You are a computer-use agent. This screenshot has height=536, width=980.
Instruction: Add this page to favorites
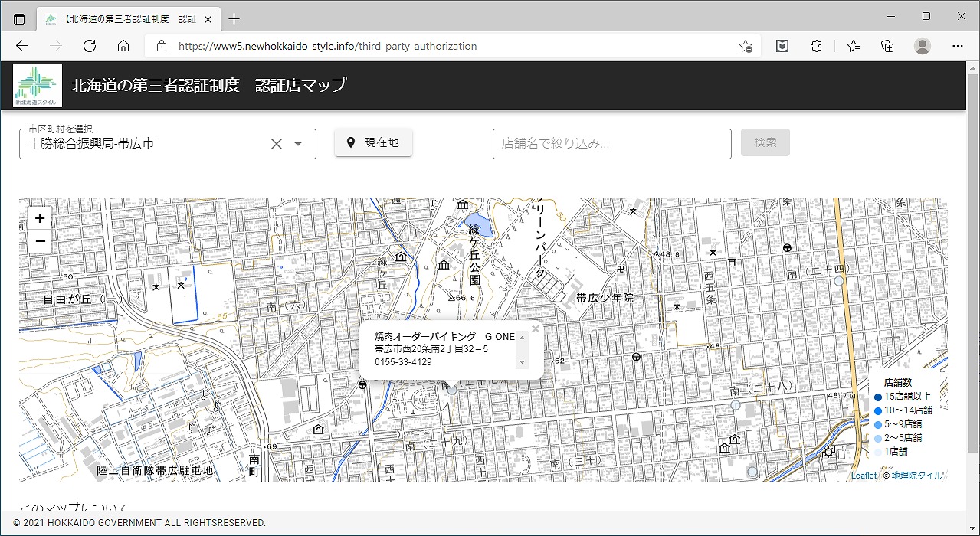pyautogui.click(x=745, y=46)
